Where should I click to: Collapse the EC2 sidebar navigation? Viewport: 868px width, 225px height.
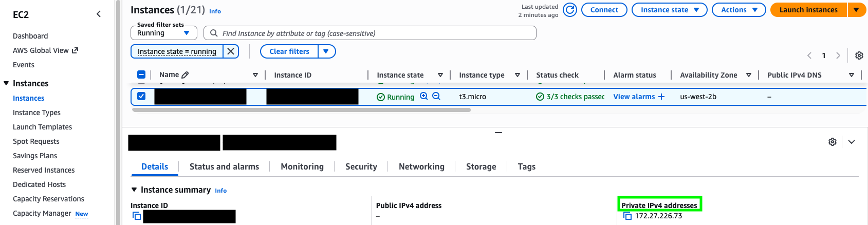point(99,14)
